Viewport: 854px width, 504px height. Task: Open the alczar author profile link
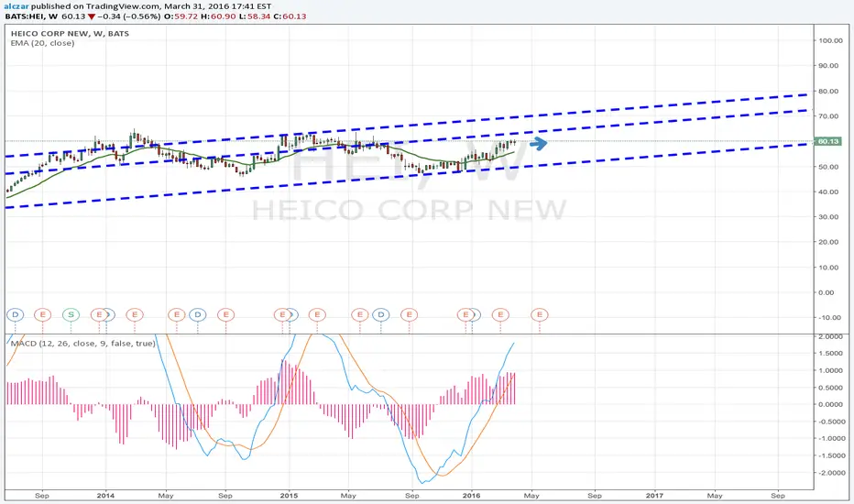(16, 6)
